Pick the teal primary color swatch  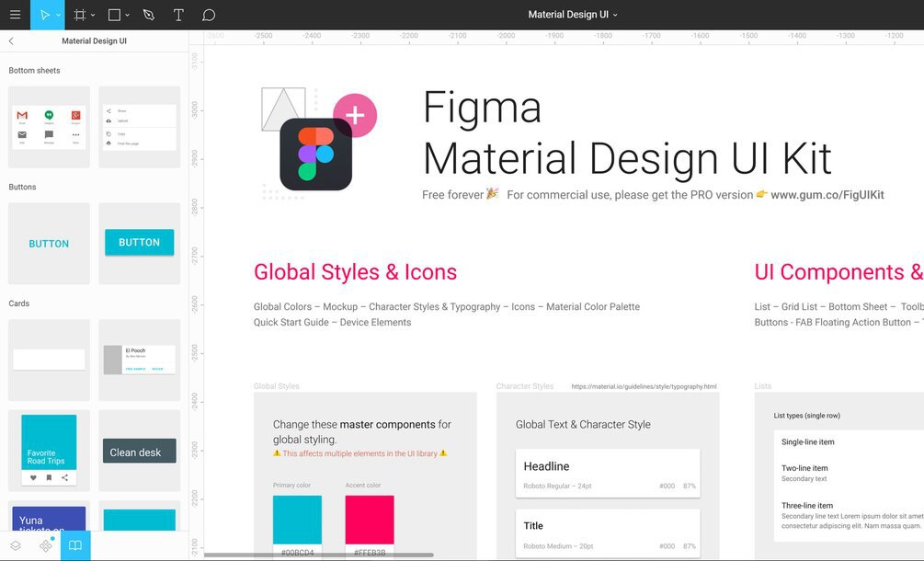(297, 520)
